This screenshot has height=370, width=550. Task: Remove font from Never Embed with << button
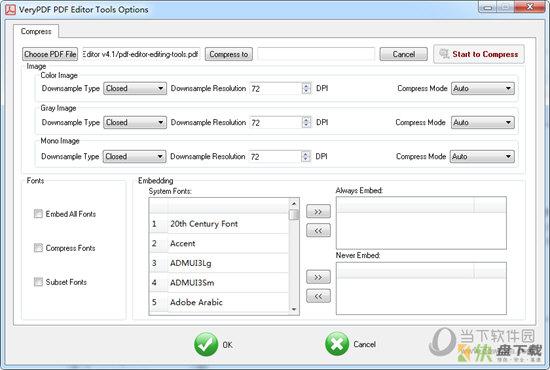click(318, 296)
